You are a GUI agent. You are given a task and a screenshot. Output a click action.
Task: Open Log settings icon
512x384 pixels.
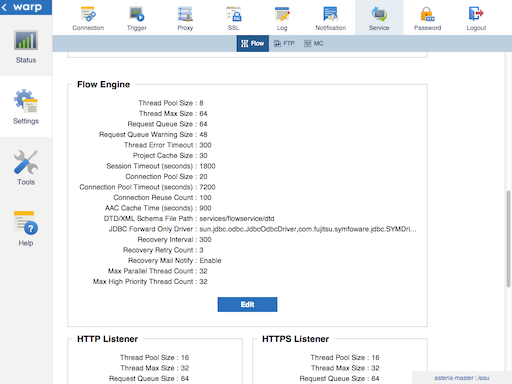(x=282, y=14)
